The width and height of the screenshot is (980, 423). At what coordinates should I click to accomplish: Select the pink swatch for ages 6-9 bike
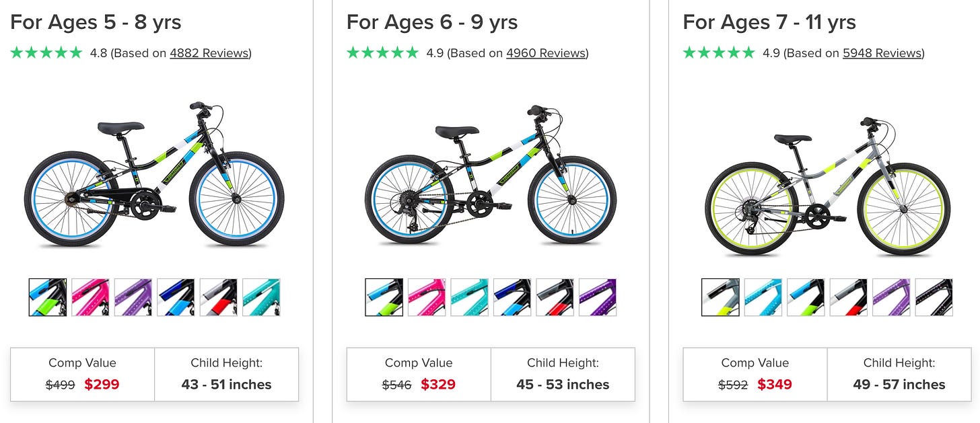426,296
